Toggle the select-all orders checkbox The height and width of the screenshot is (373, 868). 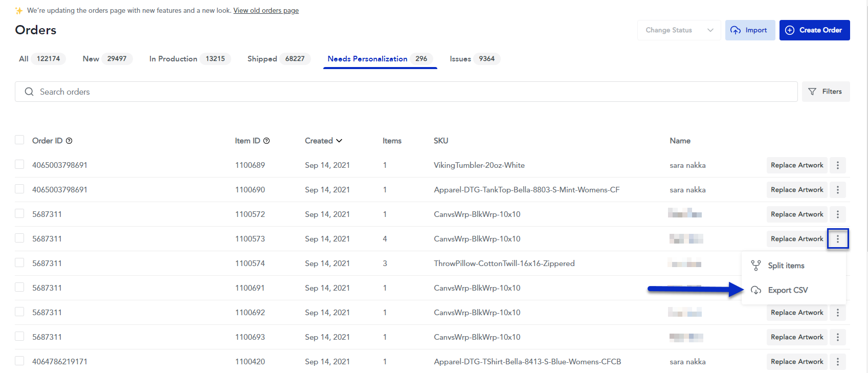pos(19,140)
